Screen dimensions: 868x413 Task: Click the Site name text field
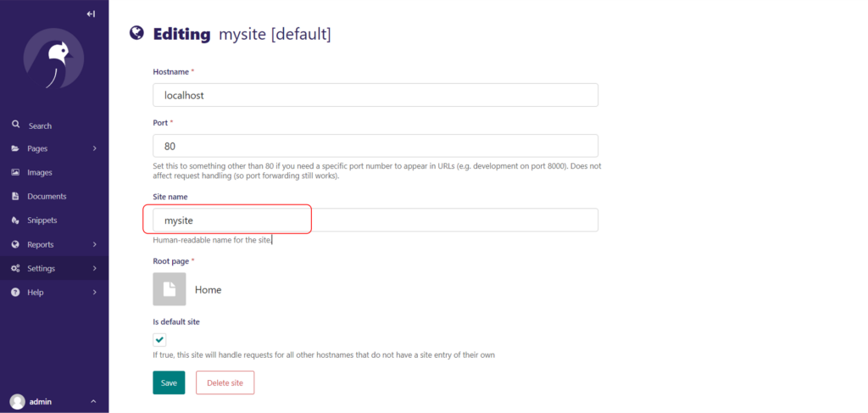coord(376,220)
